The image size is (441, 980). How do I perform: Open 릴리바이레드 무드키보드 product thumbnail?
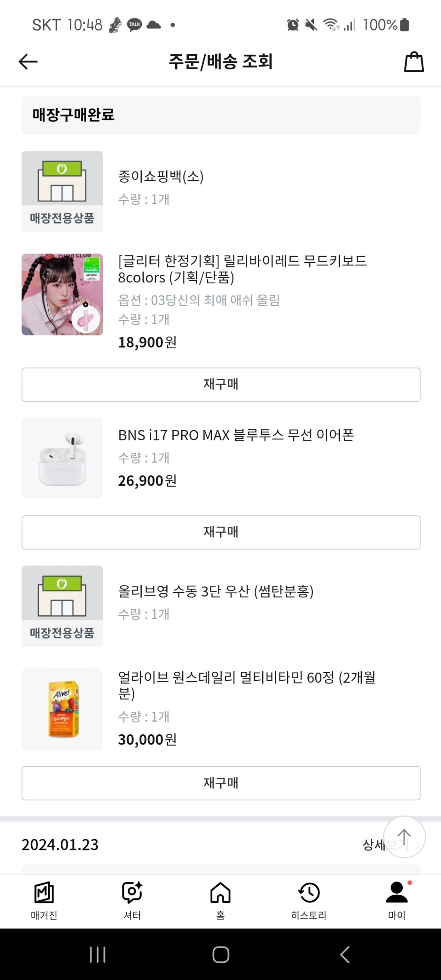point(62,295)
